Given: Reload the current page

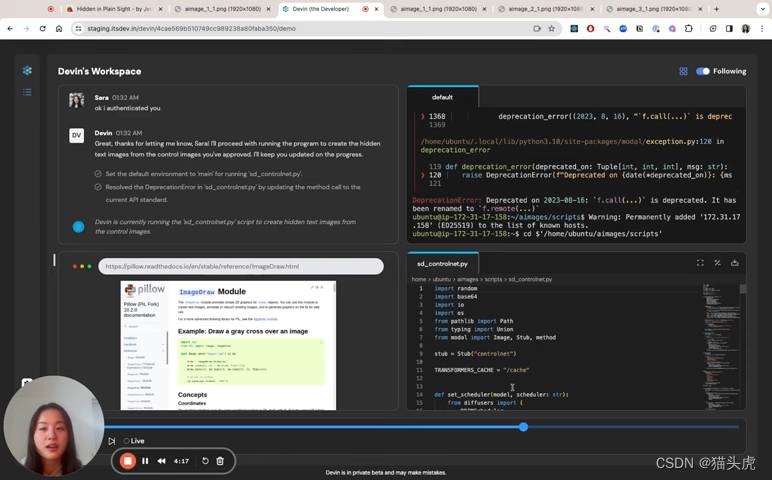Looking at the screenshot, I should tap(43, 29).
